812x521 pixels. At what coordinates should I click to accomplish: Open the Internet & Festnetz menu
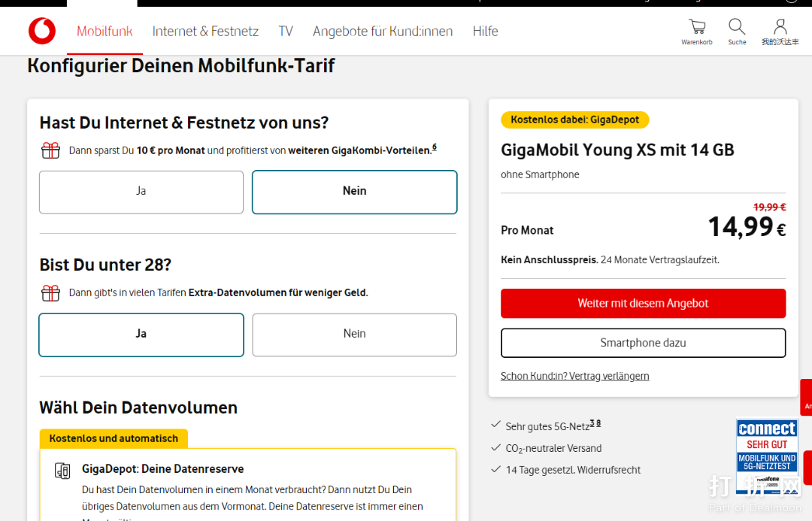pyautogui.click(x=205, y=32)
